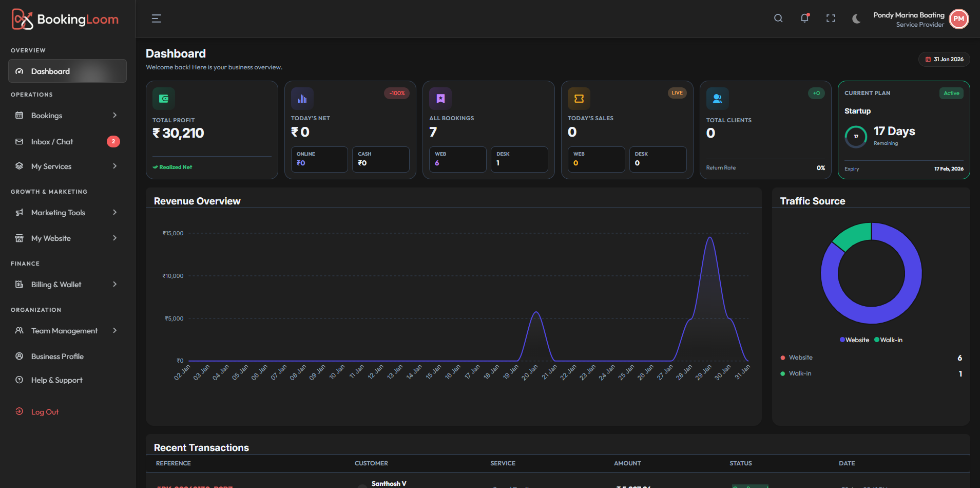
Task: Expand the Bookings submenu
Action: coord(67,116)
